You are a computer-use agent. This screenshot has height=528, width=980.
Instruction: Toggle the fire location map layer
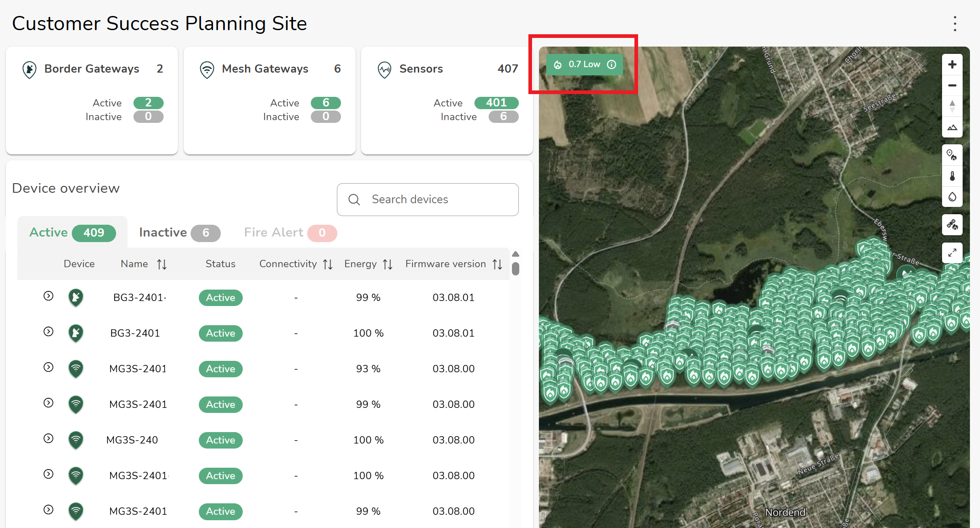(x=952, y=155)
